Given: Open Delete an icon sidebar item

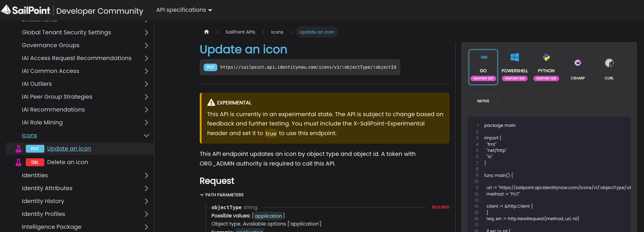Looking at the screenshot, I should tap(68, 162).
